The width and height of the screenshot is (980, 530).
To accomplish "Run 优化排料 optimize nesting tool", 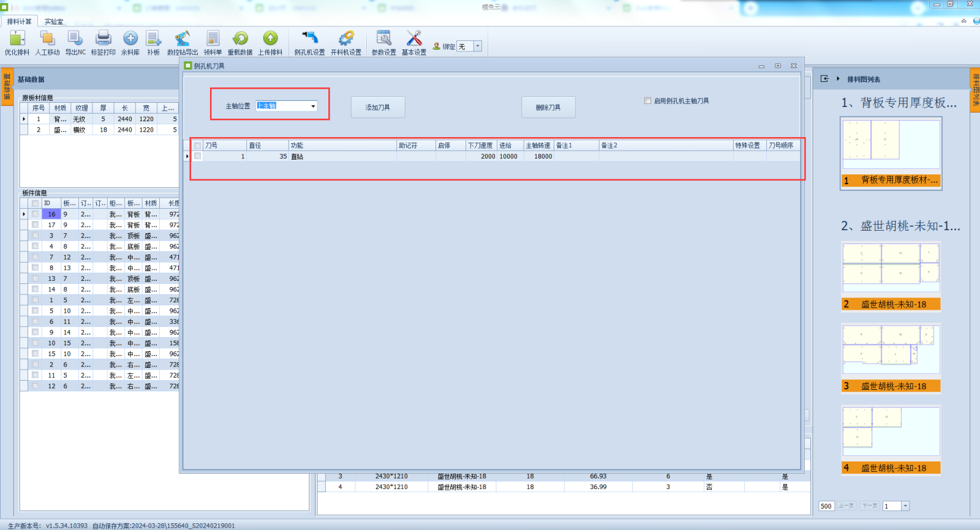I will click(x=17, y=43).
